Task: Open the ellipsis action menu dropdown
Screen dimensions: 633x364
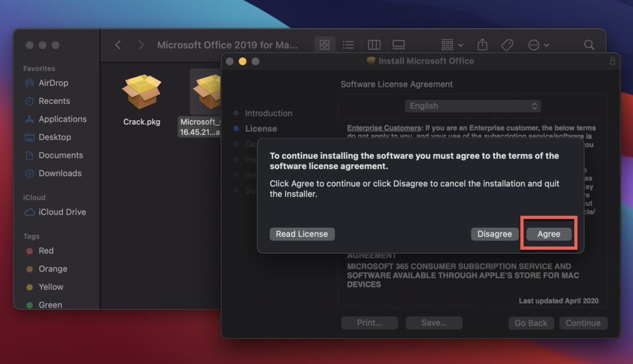Action: pos(538,45)
